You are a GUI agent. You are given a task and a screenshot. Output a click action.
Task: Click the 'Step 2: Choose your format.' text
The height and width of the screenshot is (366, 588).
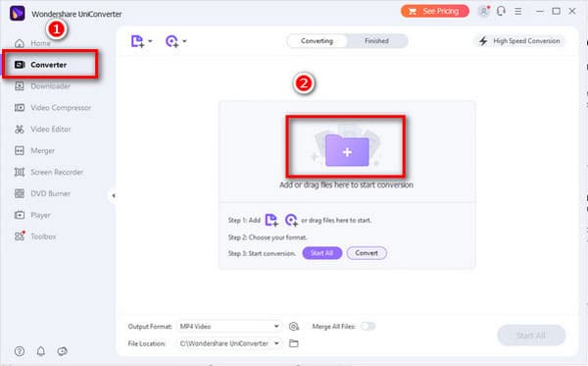268,237
